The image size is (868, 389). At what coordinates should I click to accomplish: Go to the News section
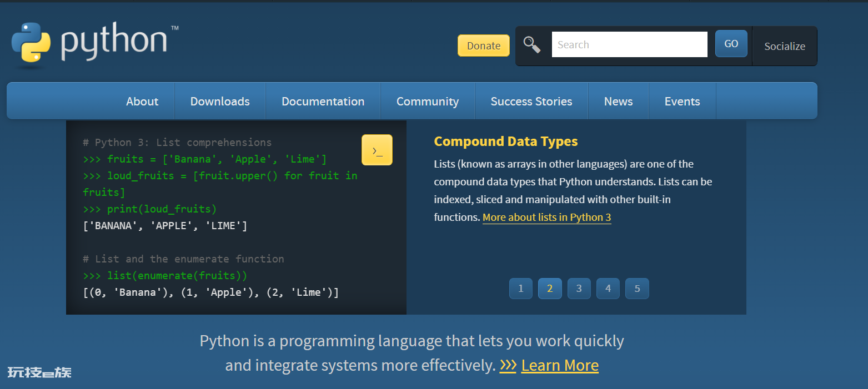(619, 101)
